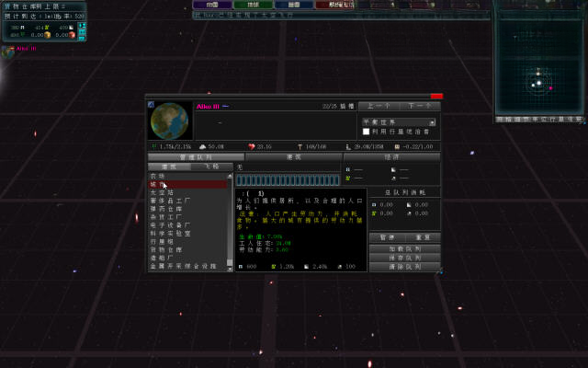Select 杂货工厂 in the build list
The image size is (588, 368).
coord(187,217)
